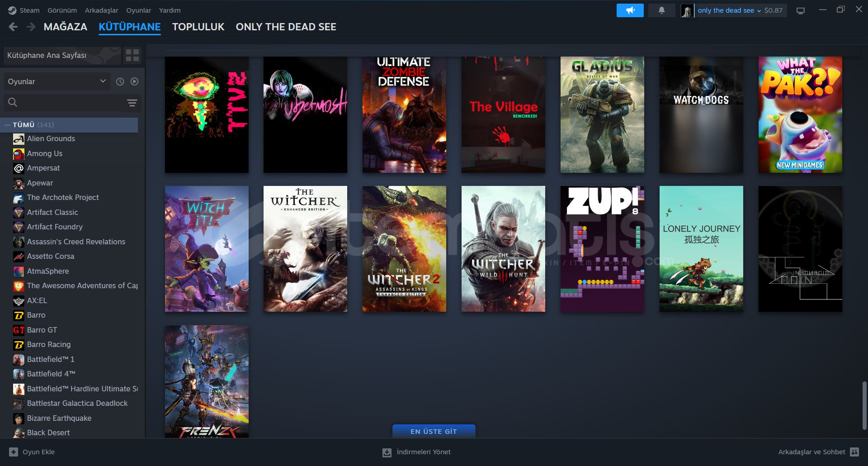Select Barro Racing in the list

point(49,344)
